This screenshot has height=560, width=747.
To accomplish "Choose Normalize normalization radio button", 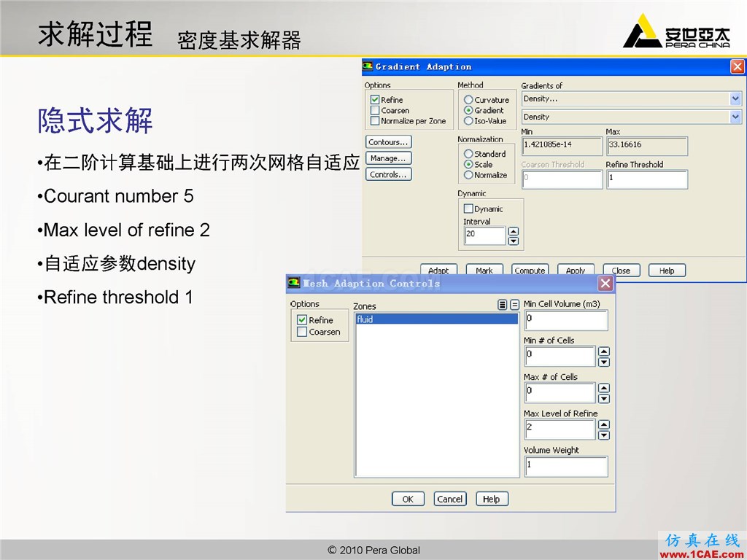I will click(x=468, y=175).
